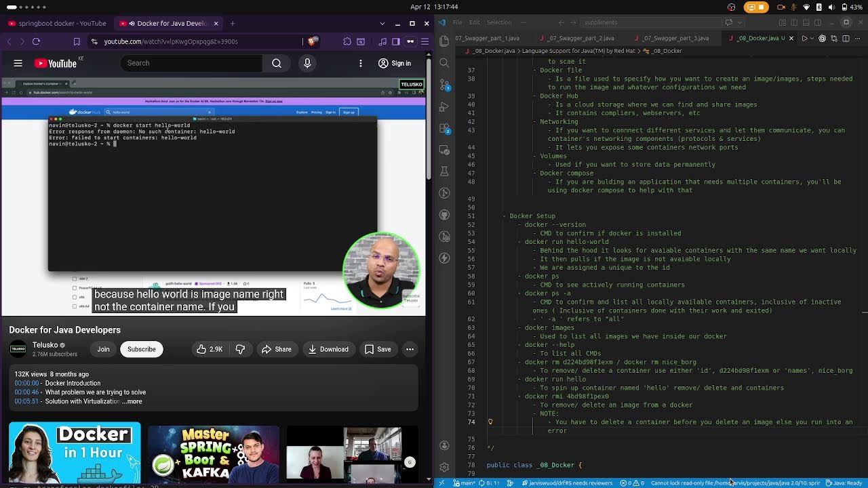The image size is (868, 488).
Task: Download the video
Action: [328, 349]
